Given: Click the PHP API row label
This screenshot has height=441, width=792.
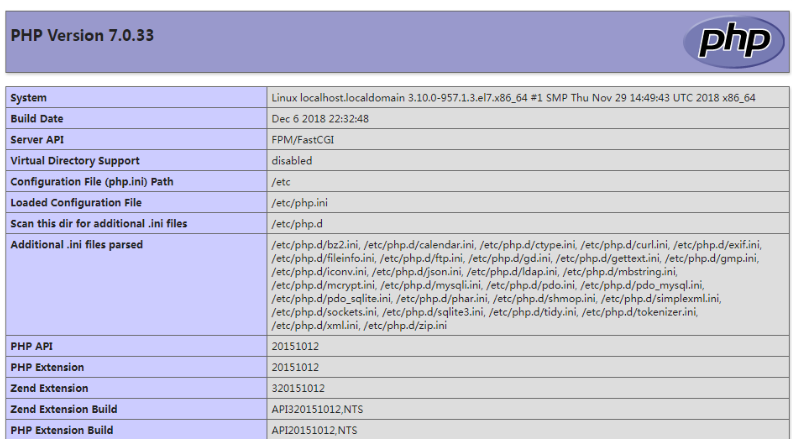Looking at the screenshot, I should coord(32,346).
